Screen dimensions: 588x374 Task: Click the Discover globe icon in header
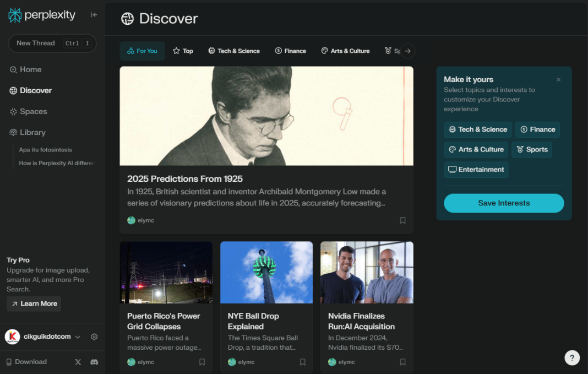(x=128, y=18)
